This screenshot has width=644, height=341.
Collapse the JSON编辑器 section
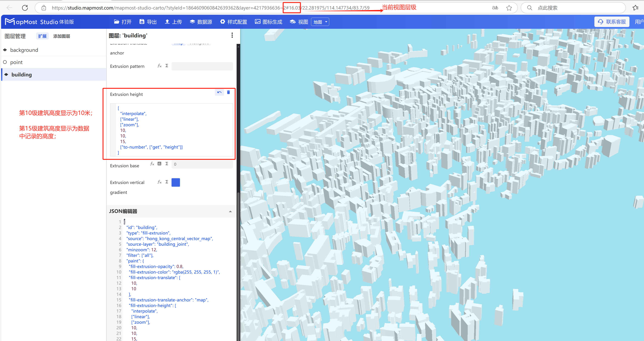230,212
